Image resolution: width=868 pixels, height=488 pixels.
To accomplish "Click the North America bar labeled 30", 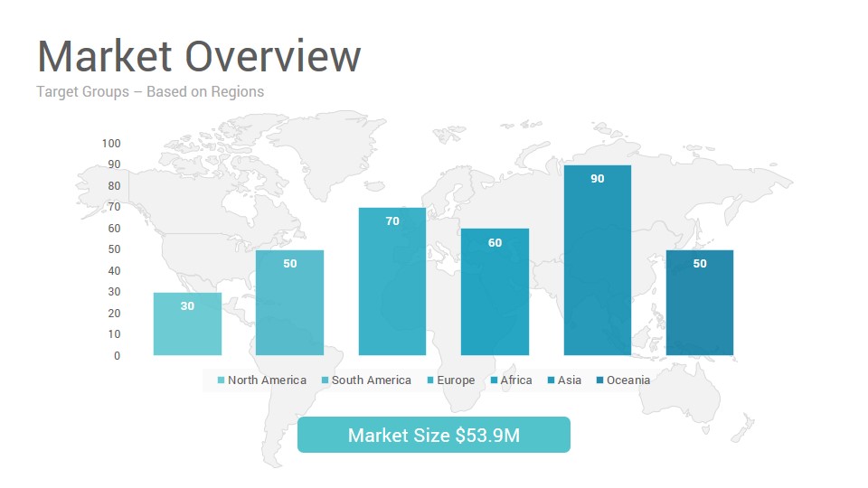I will pos(188,324).
